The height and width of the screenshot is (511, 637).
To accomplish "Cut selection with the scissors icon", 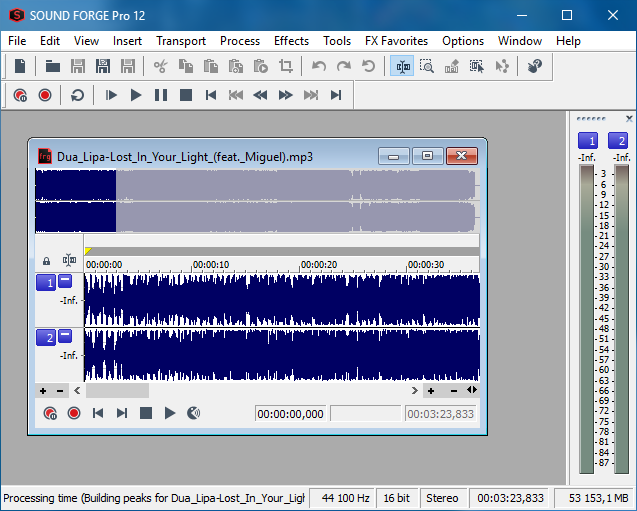I will point(161,66).
